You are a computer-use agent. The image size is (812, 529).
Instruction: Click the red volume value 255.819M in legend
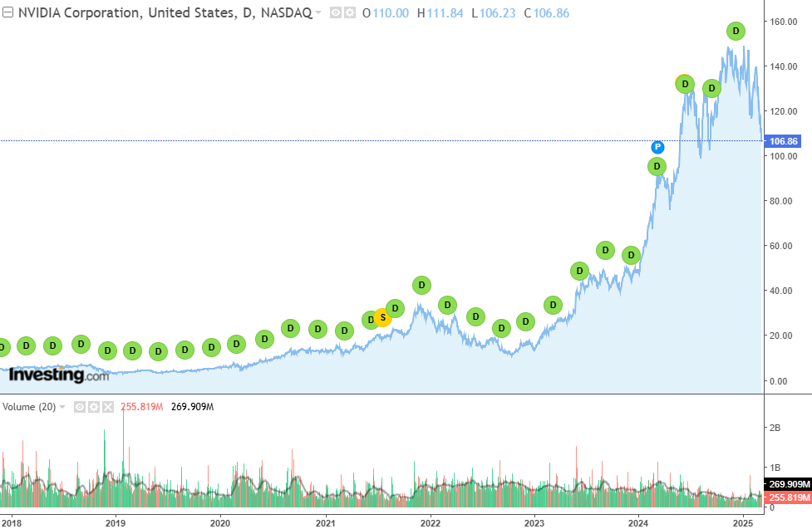click(x=142, y=407)
